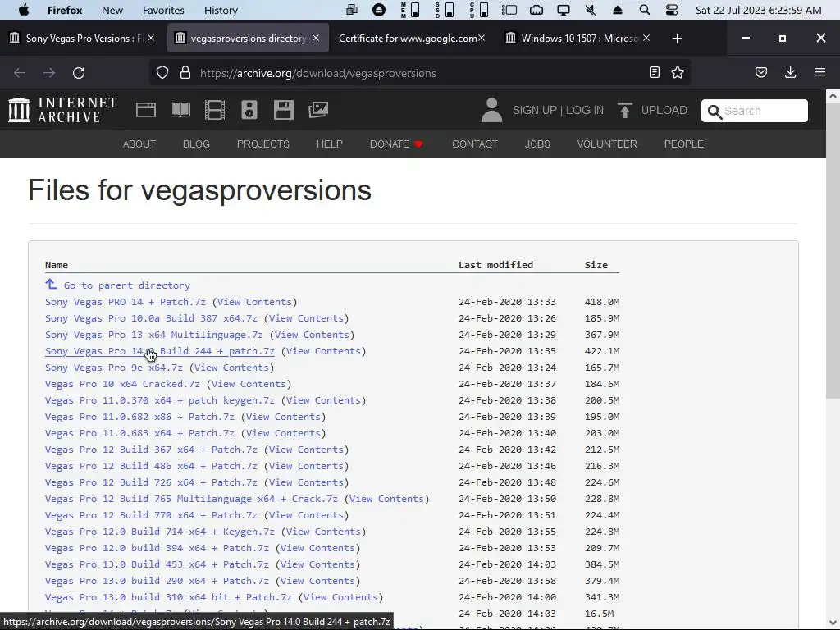This screenshot has height=630, width=840.
Task: Reload the current page
Action: [79, 73]
